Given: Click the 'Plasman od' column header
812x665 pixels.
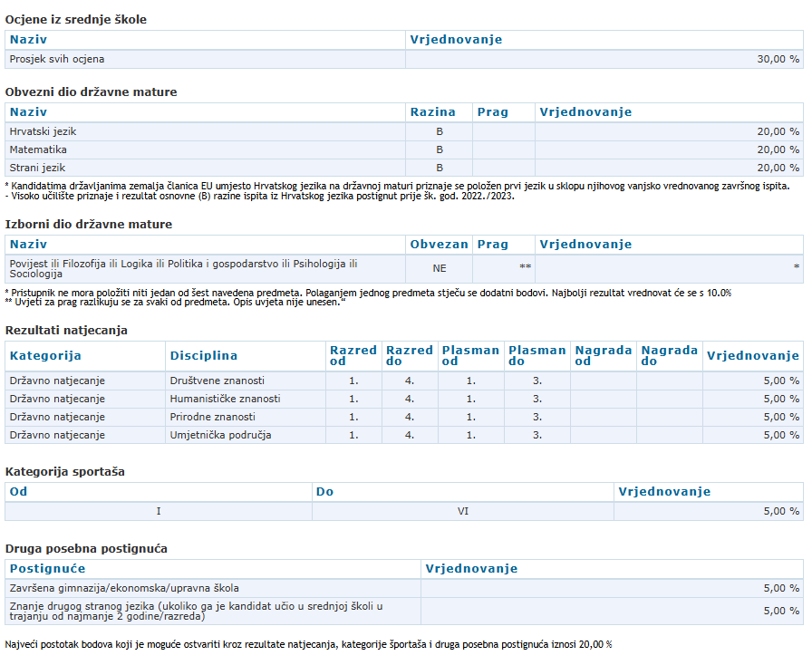Looking at the screenshot, I should pyautogui.click(x=469, y=356).
